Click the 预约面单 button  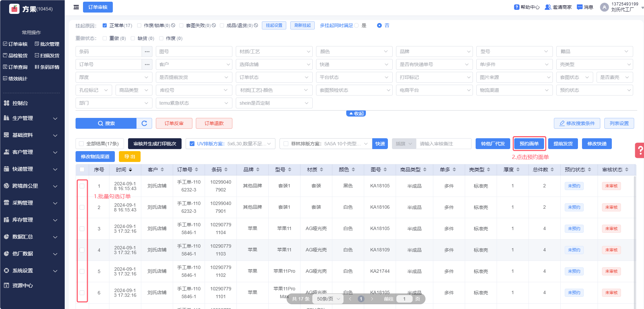pos(529,144)
